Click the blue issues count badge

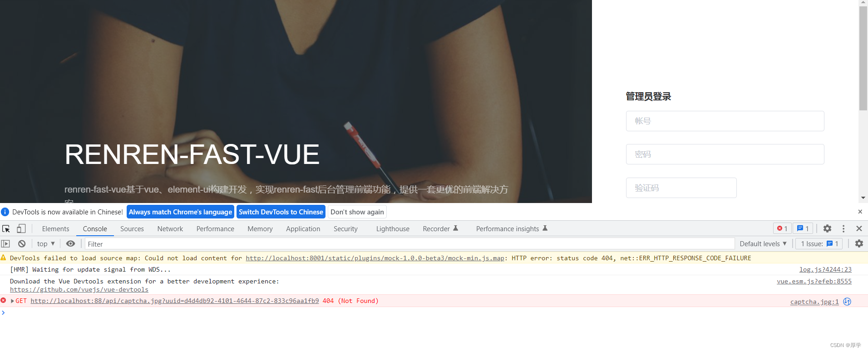point(803,228)
